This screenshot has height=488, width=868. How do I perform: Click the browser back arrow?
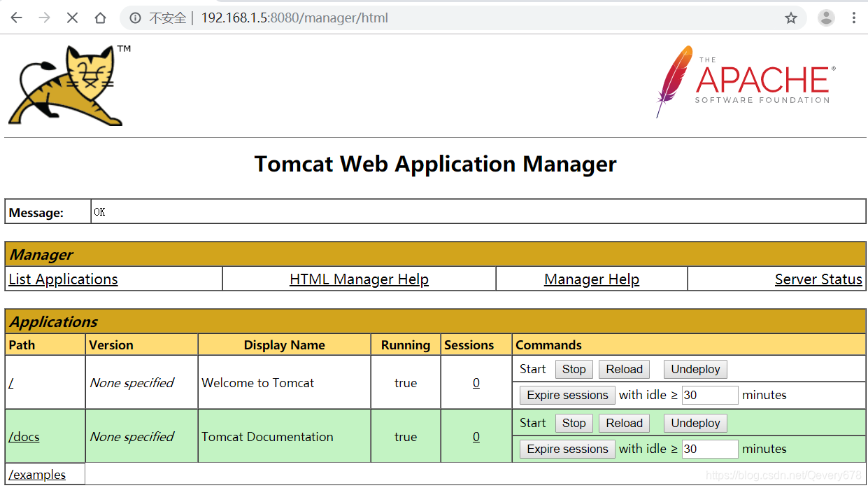point(17,18)
